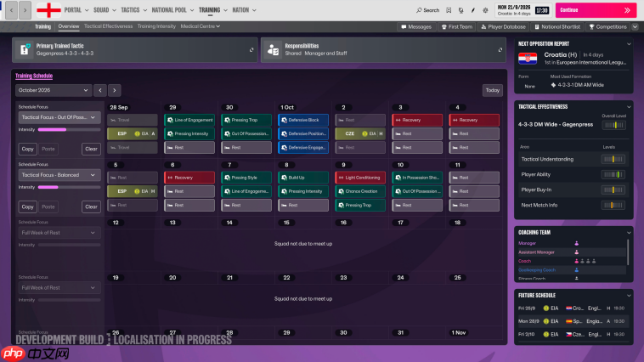Open Competitions shortcut
Screen dimensions: 644x362
tap(607, 26)
